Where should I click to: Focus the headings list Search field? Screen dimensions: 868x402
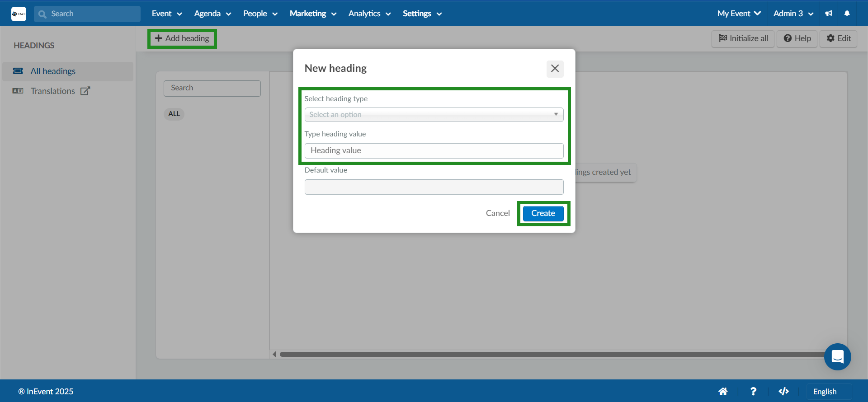(212, 88)
